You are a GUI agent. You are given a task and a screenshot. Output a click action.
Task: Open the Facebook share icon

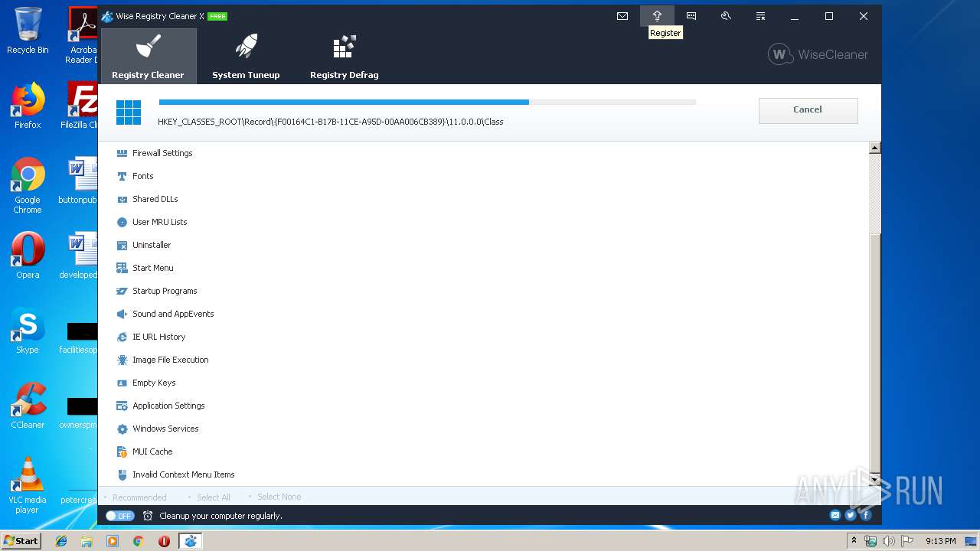pyautogui.click(x=866, y=515)
